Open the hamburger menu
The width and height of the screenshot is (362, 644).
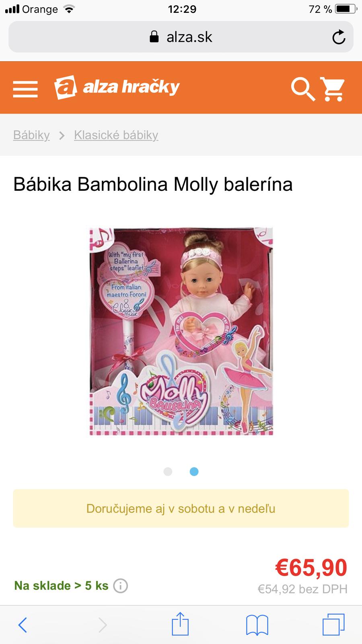tap(25, 89)
